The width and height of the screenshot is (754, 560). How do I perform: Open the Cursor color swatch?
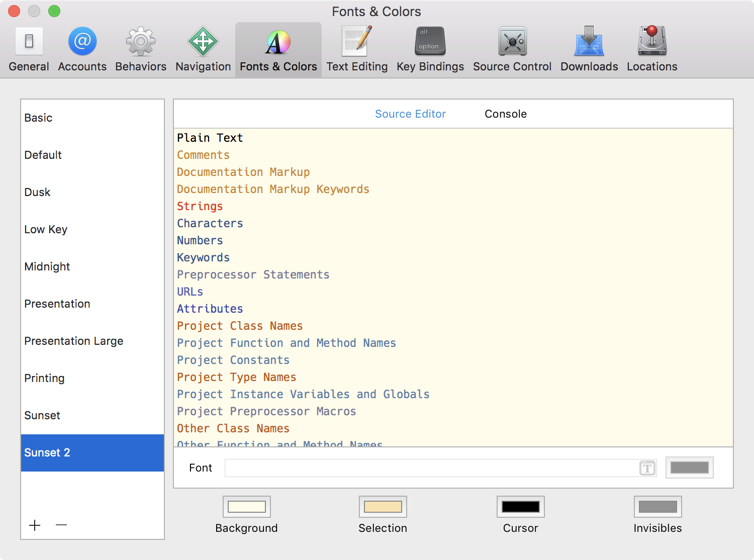click(521, 507)
